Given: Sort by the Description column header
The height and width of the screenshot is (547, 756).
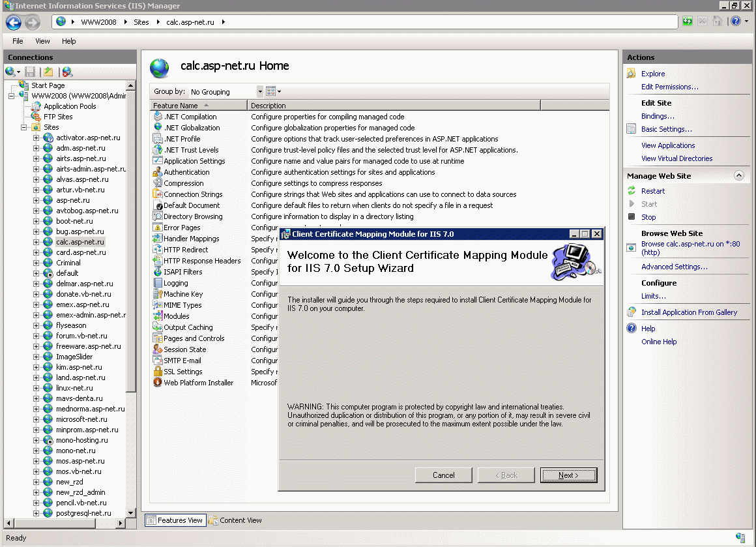Looking at the screenshot, I should point(394,105).
